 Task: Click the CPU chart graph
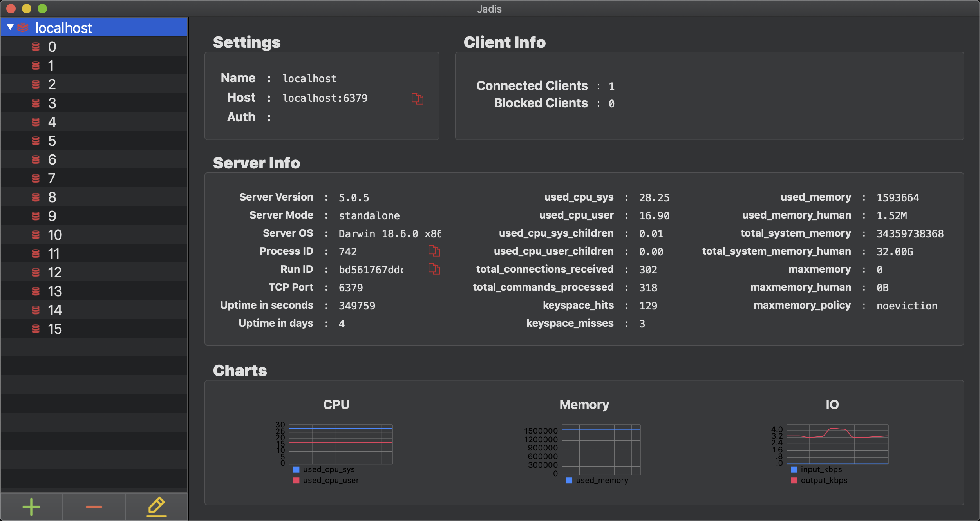(341, 444)
